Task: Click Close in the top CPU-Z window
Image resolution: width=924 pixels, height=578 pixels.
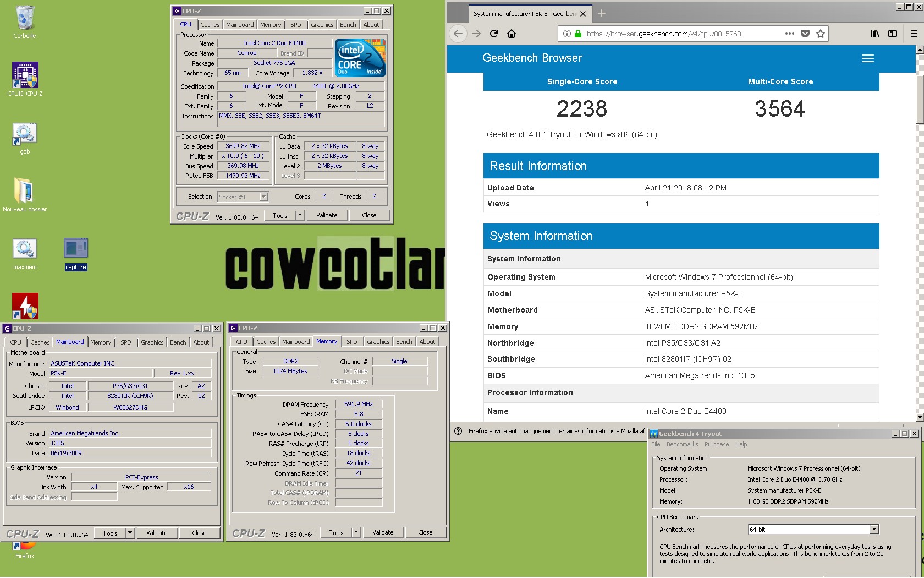Action: click(x=369, y=215)
